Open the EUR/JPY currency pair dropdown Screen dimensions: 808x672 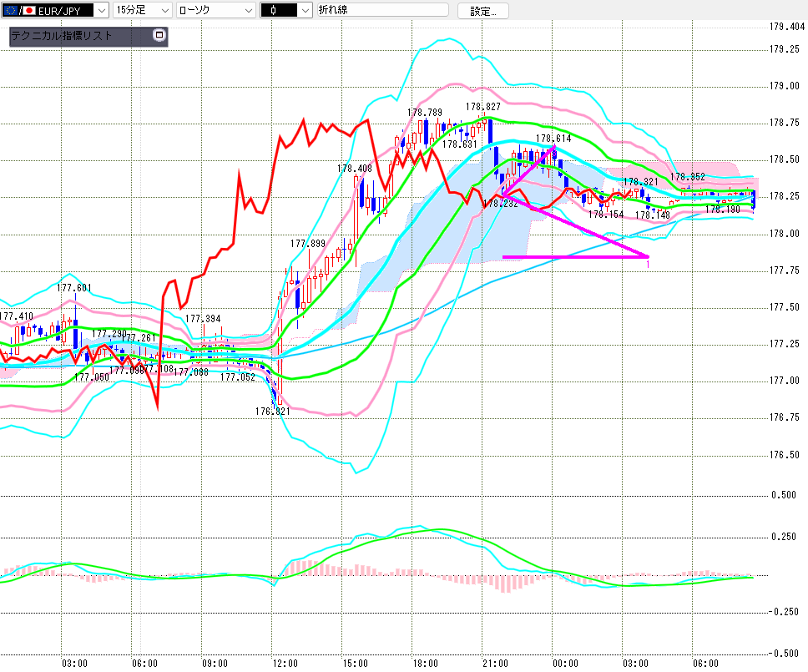pyautogui.click(x=101, y=11)
